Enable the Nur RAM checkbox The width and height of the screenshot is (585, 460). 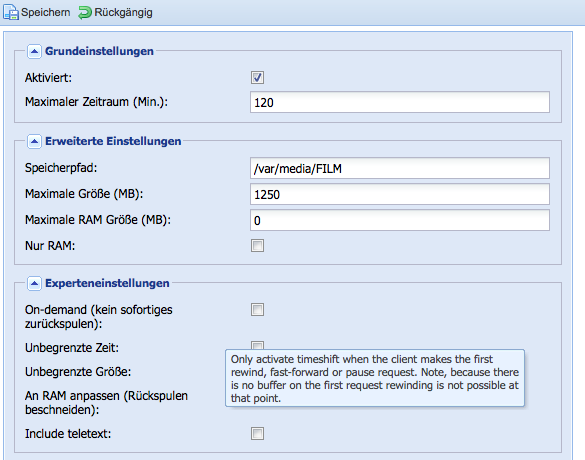tap(257, 245)
